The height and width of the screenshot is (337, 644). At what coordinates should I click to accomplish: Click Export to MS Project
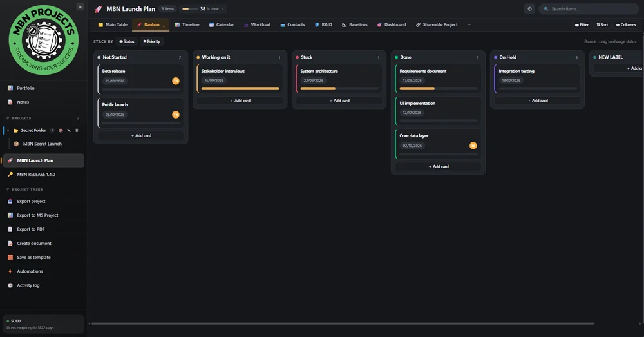[x=37, y=215]
